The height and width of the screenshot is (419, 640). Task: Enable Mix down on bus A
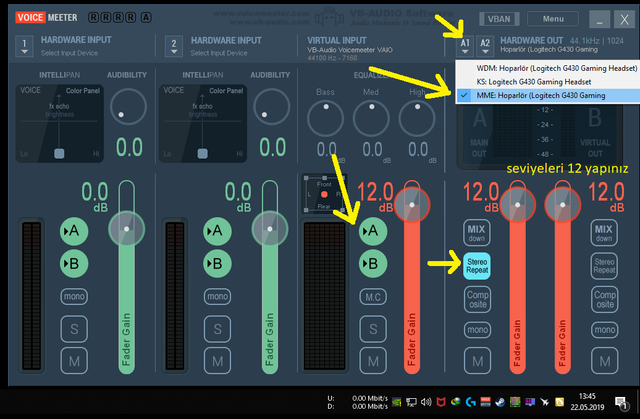click(x=477, y=233)
